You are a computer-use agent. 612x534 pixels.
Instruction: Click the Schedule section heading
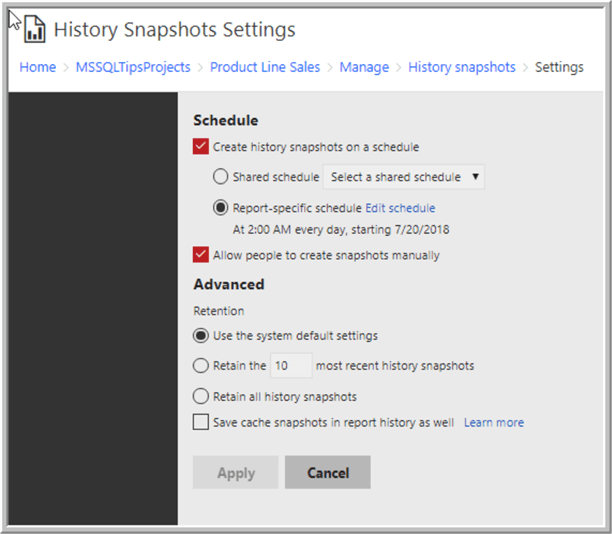coord(226,120)
